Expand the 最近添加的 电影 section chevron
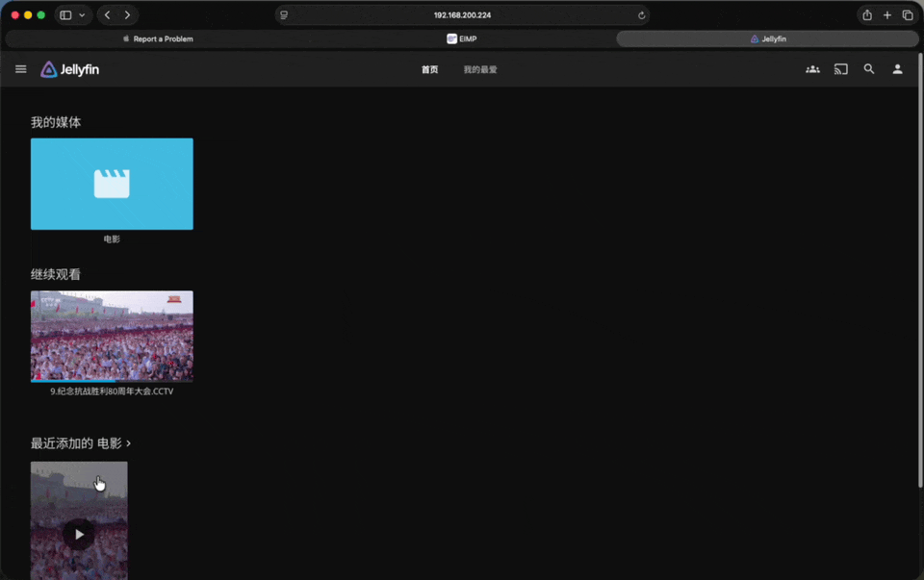 coord(129,443)
